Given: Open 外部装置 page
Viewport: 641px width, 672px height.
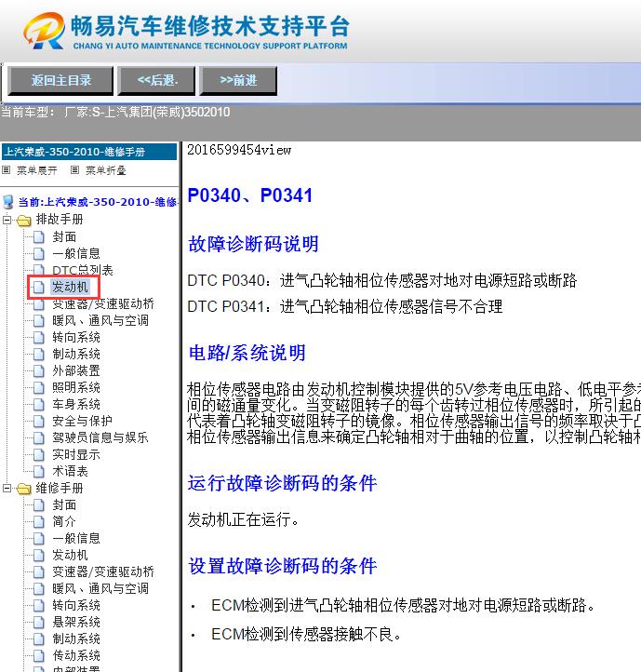Looking at the screenshot, I should (x=76, y=370).
